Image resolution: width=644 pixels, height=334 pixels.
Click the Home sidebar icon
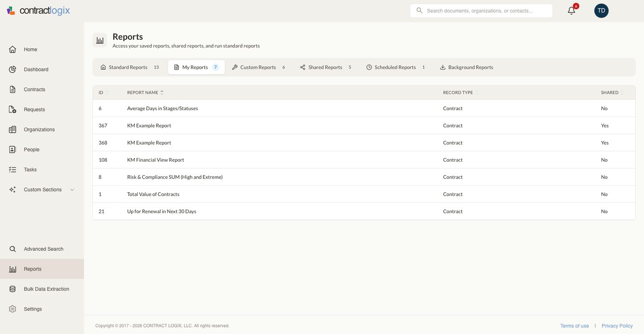12,49
